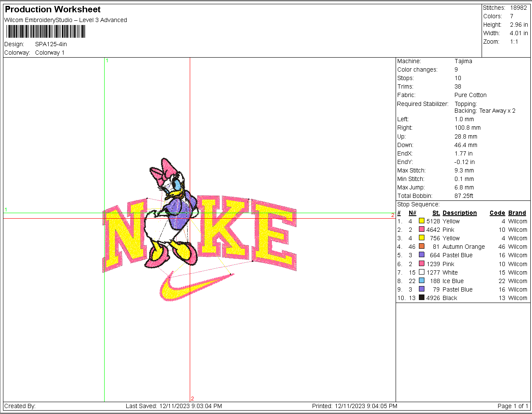Click the Stitches count value 18982
This screenshot has width=532, height=414.
[518, 8]
